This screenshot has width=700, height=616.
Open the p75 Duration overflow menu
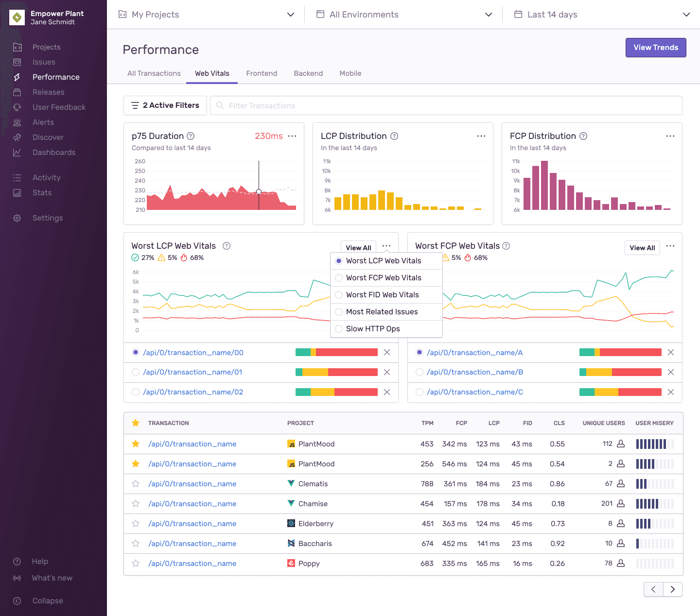(292, 136)
